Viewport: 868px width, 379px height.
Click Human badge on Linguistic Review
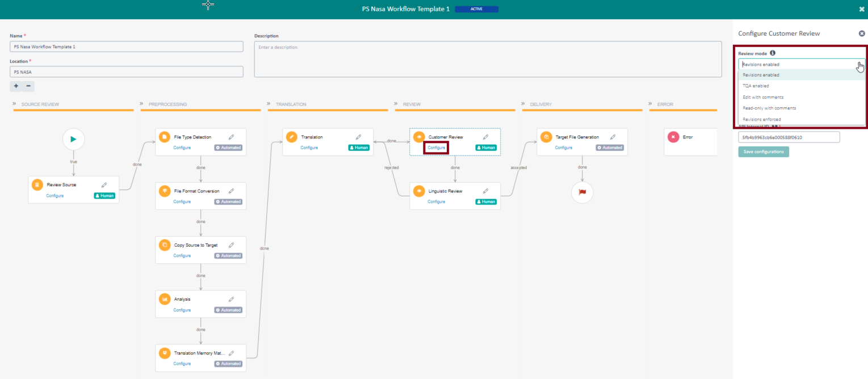tap(486, 201)
